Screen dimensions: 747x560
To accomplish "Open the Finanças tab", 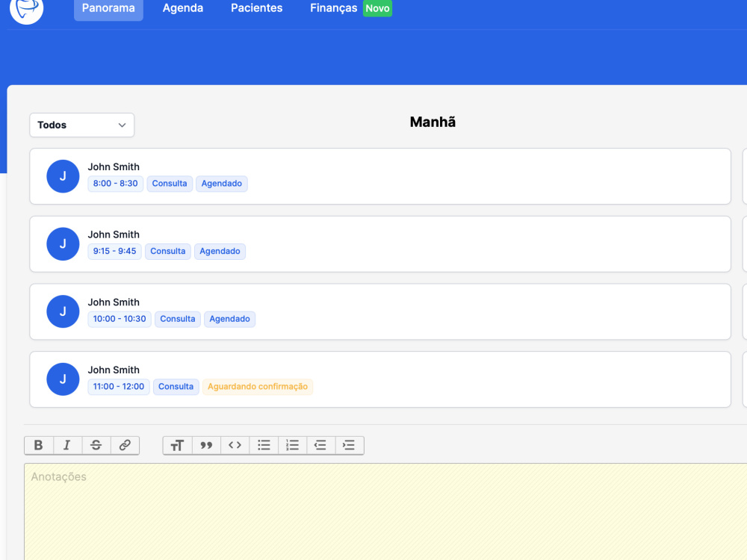I will tap(333, 8).
